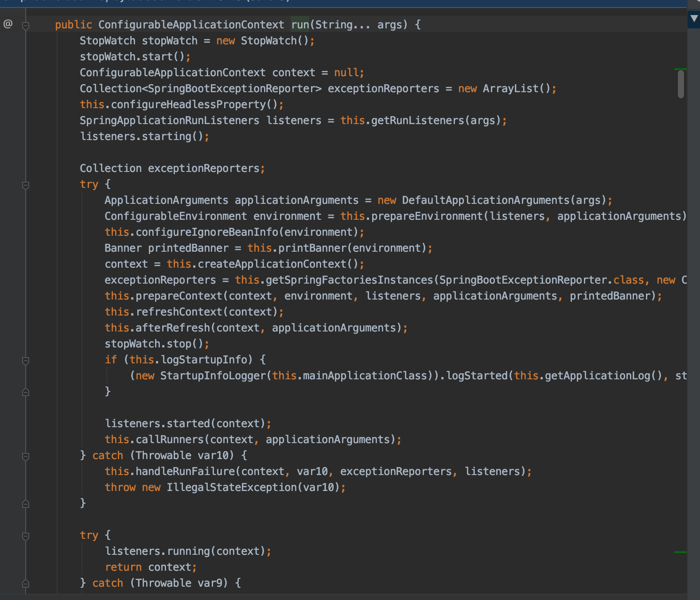This screenshot has height=600, width=700.
Task: Click 'return context;' statement
Action: click(151, 567)
